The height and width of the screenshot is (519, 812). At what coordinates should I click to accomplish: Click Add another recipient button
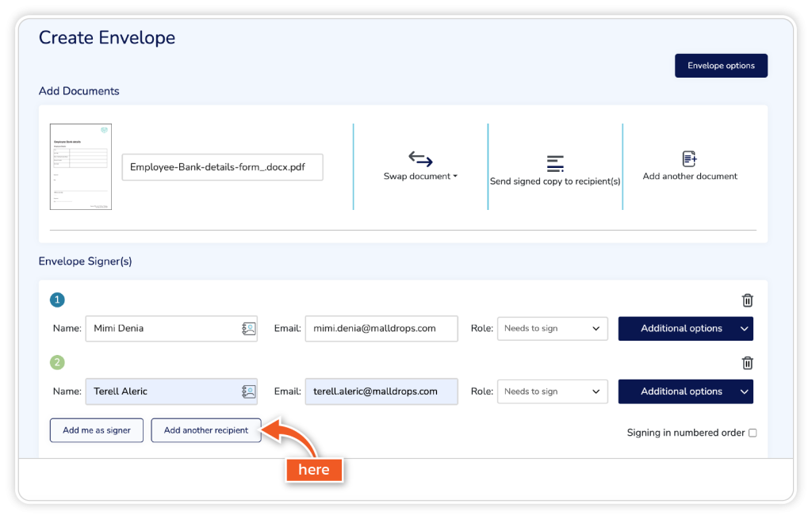click(206, 430)
